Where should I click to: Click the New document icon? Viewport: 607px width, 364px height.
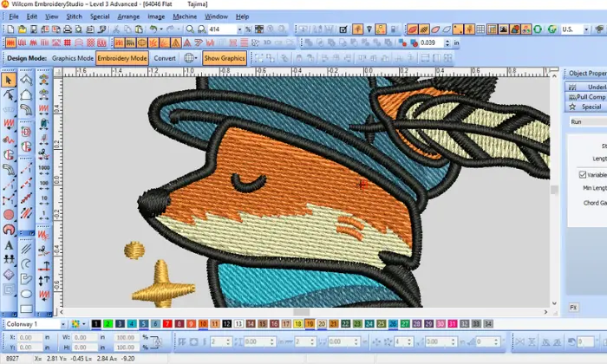pyautogui.click(x=10, y=29)
